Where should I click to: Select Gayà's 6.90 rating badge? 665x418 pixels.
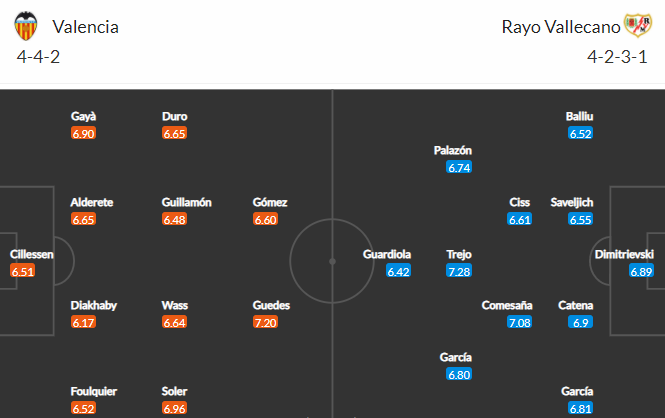[x=84, y=134]
